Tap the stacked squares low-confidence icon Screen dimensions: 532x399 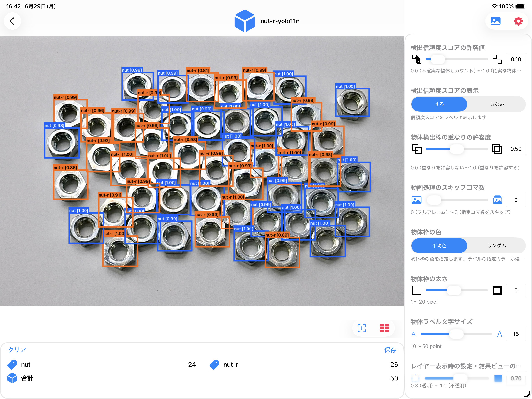pos(417,59)
